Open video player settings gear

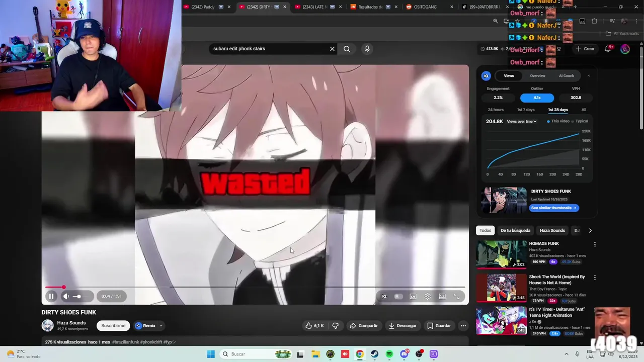[x=427, y=297]
